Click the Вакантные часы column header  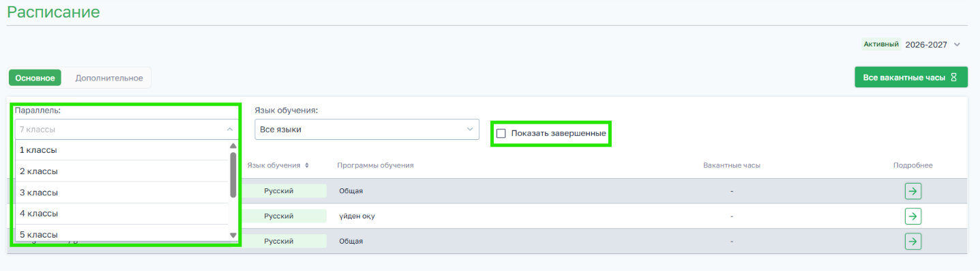coord(732,165)
